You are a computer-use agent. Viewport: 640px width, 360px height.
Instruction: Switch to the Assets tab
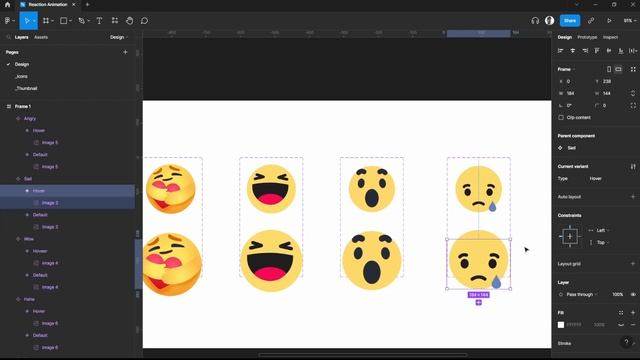click(x=41, y=37)
